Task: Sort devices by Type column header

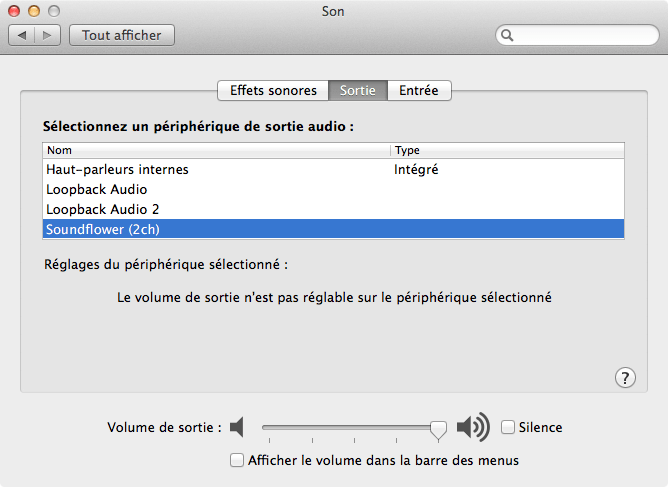Action: pyautogui.click(x=507, y=150)
